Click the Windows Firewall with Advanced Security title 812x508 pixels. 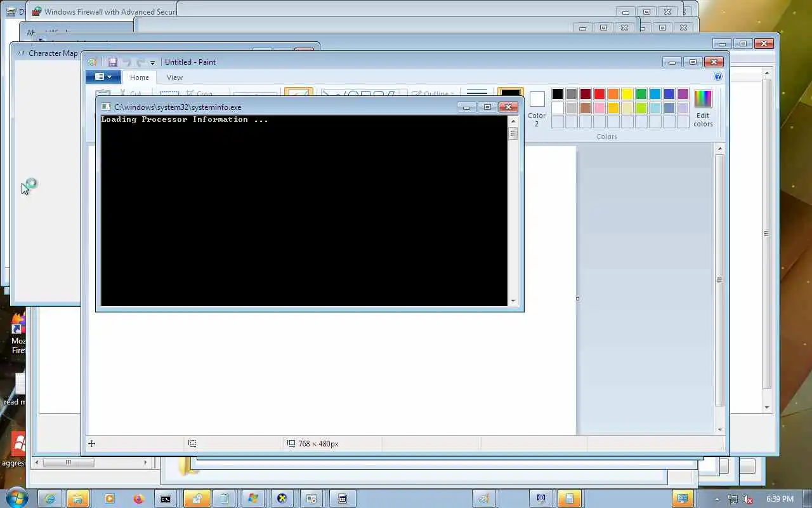[112, 12]
